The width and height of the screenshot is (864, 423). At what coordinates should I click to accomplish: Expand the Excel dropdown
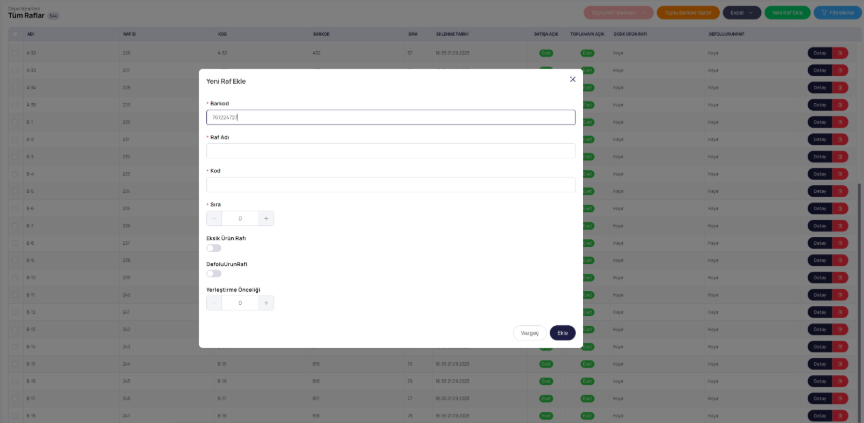point(742,13)
